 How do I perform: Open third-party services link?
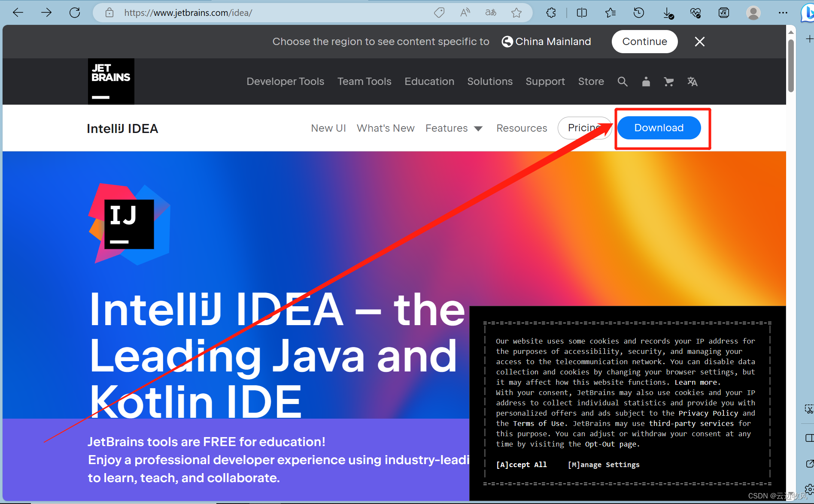(x=691, y=423)
